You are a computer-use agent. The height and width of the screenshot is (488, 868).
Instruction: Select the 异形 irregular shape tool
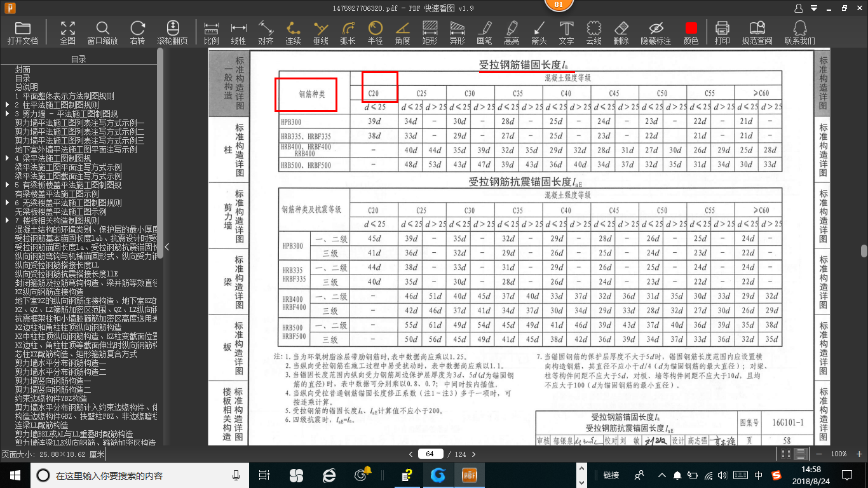click(x=458, y=32)
